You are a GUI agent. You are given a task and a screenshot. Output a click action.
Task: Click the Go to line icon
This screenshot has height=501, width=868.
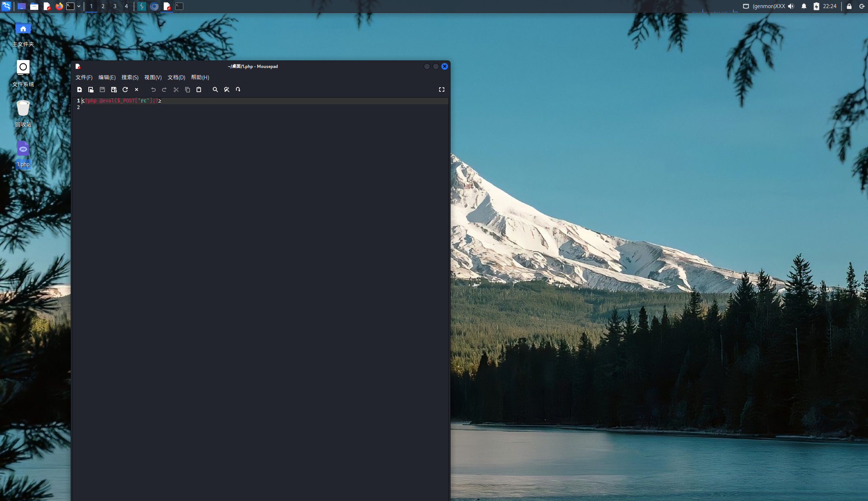(x=238, y=90)
